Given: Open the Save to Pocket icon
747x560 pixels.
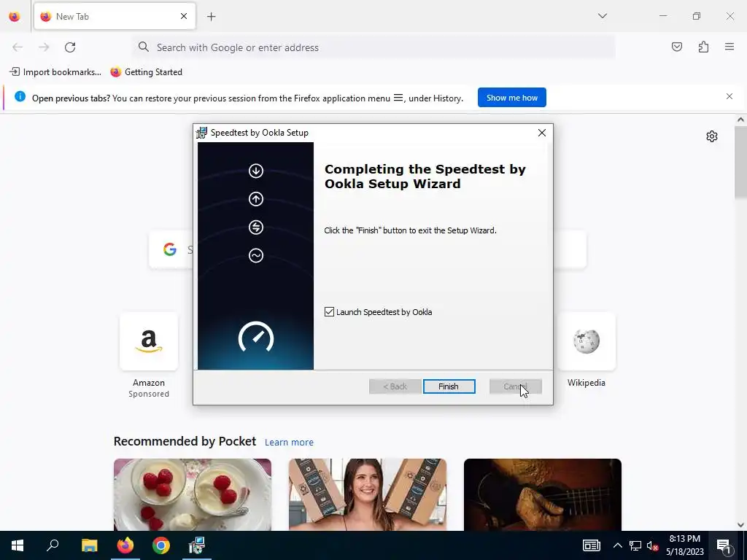Looking at the screenshot, I should click(676, 47).
